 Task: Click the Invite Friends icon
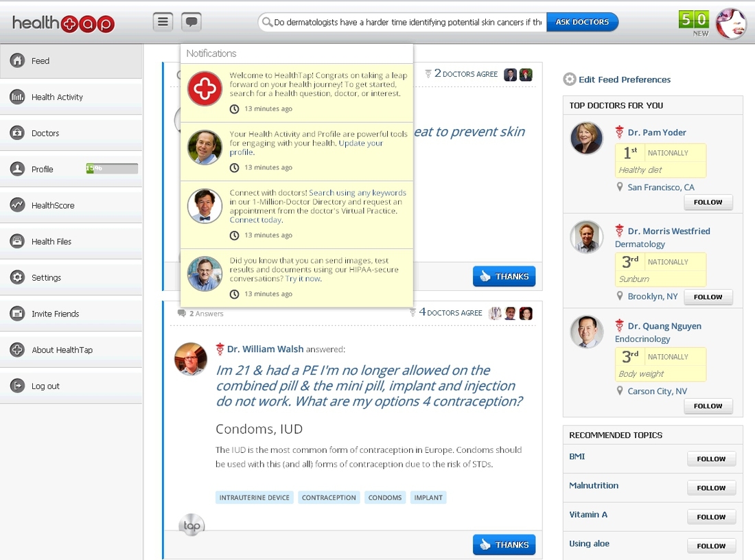click(17, 314)
